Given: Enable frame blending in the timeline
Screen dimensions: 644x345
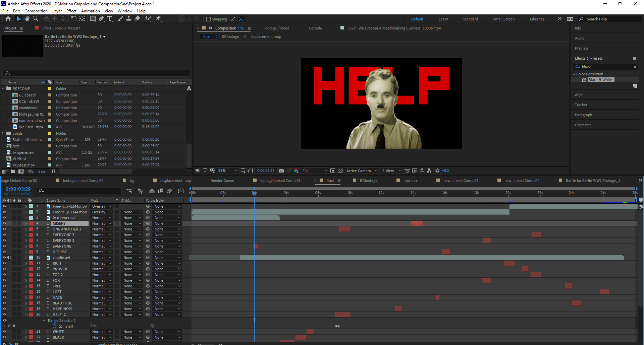Looking at the screenshot, I should click(x=161, y=191).
